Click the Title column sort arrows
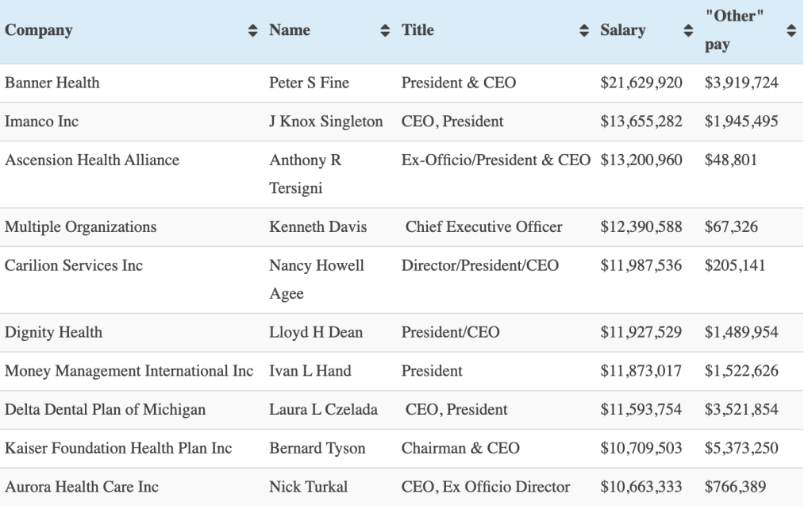The height and width of the screenshot is (506, 812). (585, 31)
